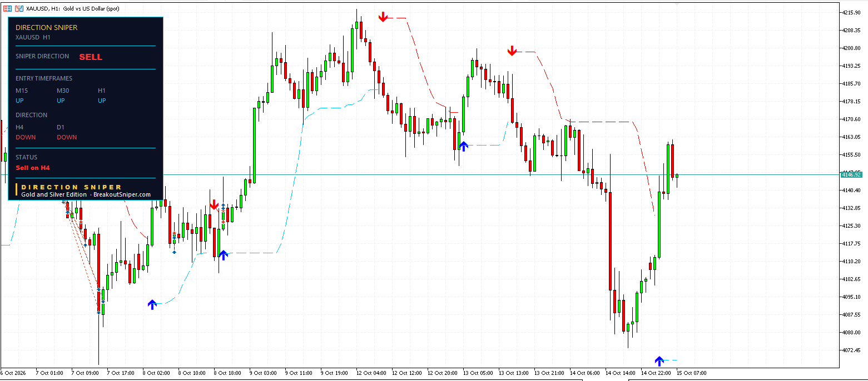Click the 4208.35 price scale label

tap(851, 30)
